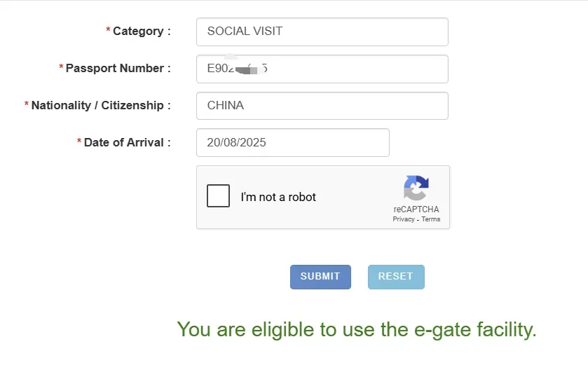This screenshot has width=588, height=372.
Task: Click the red asterisk beside Category
Action: click(108, 29)
